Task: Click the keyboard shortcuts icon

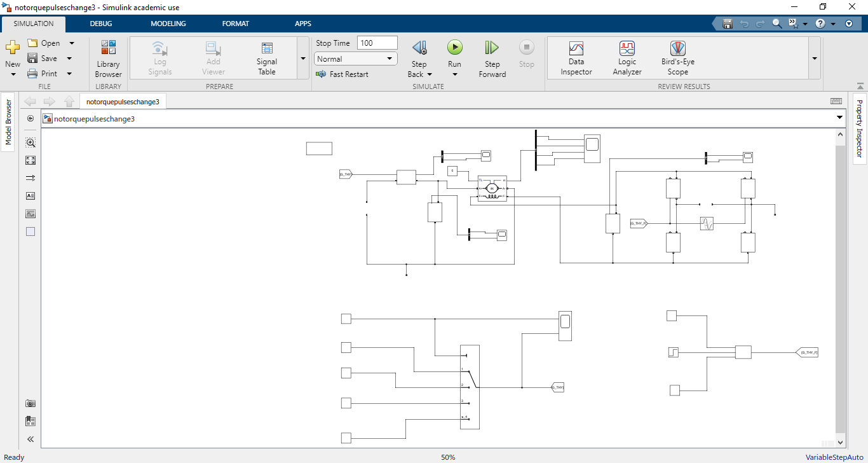Action: coord(836,101)
